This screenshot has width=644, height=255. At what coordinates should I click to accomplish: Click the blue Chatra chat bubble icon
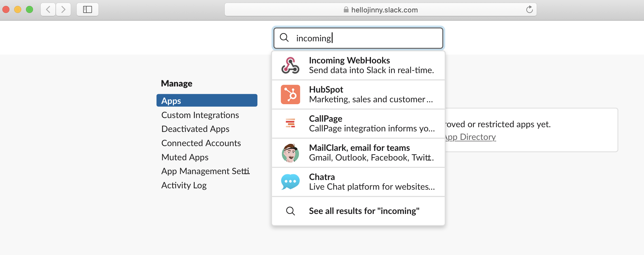point(290,182)
